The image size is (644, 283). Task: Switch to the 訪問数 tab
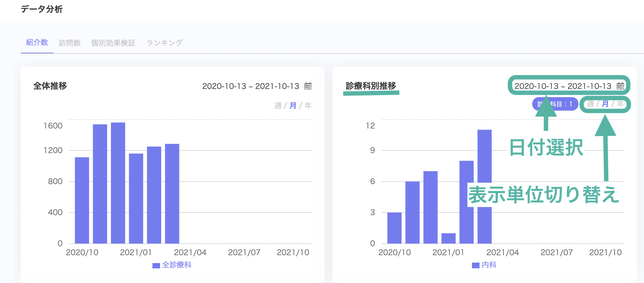click(70, 43)
